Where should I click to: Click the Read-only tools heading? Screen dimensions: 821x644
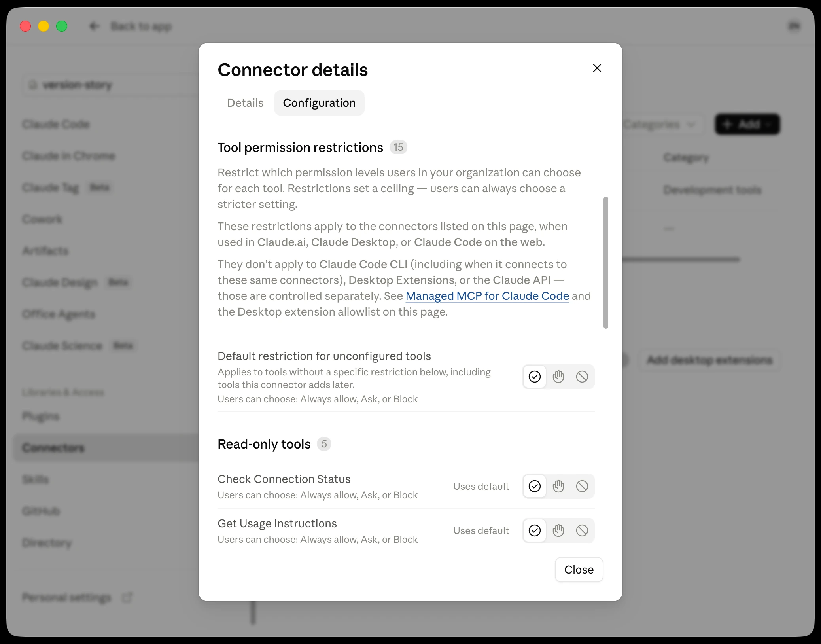click(264, 444)
